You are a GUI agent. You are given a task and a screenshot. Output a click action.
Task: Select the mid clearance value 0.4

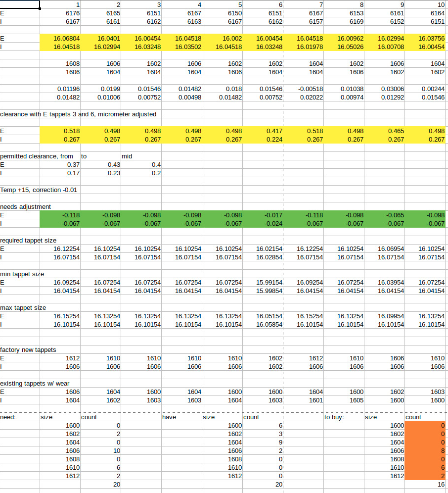[141, 165]
